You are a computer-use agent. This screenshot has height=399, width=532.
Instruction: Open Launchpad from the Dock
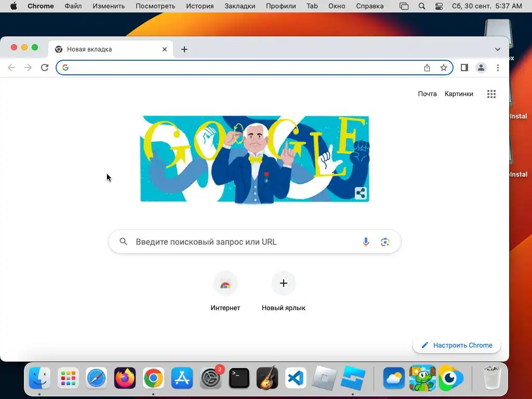(68, 378)
